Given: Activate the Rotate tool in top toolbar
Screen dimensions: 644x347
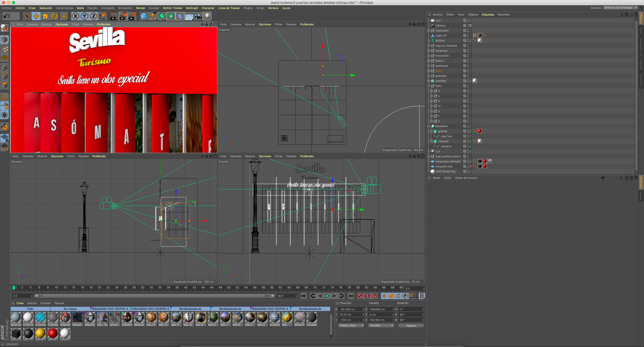Looking at the screenshot, I should coord(54,16).
